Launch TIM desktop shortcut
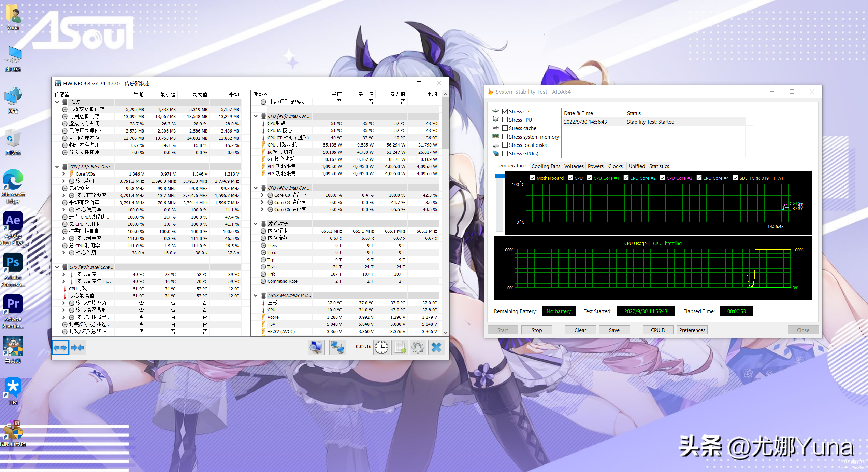The height and width of the screenshot is (472, 868). 13,391
